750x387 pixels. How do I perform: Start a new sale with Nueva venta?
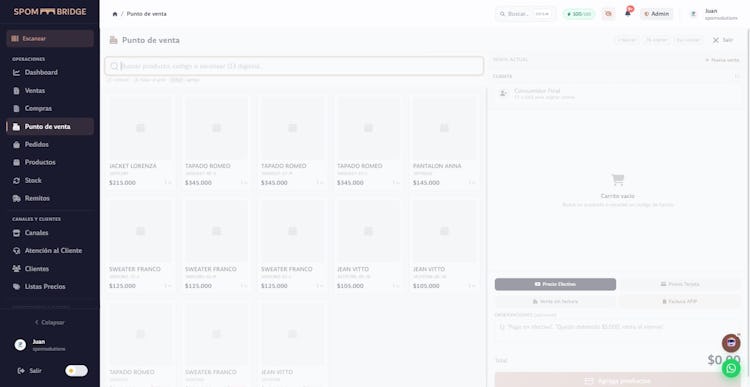pos(722,60)
